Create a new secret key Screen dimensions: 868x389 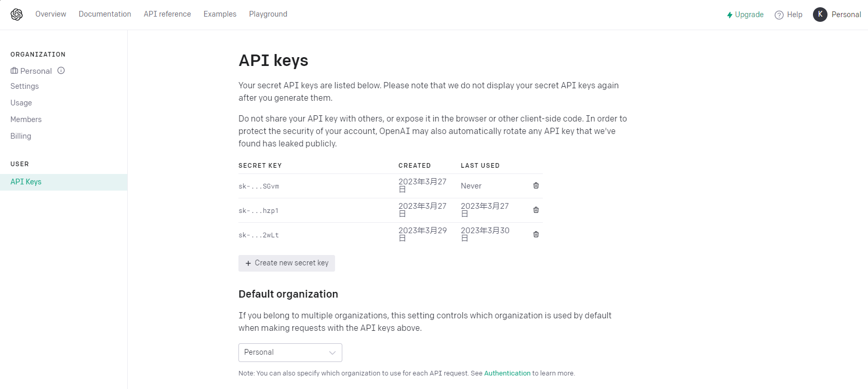[287, 263]
